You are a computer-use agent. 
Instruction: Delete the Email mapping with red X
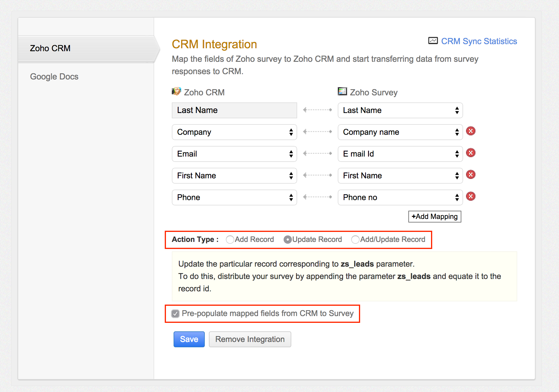click(471, 153)
